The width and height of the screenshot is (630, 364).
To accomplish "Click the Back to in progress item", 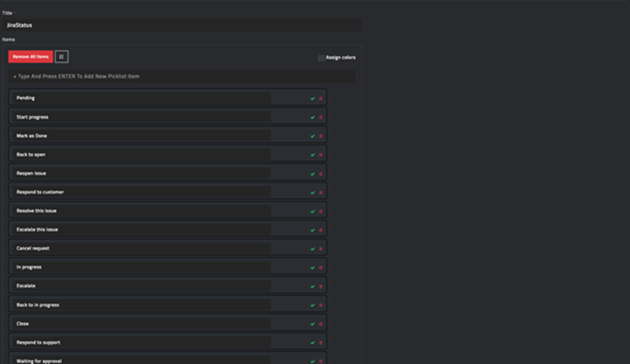I will point(38,305).
